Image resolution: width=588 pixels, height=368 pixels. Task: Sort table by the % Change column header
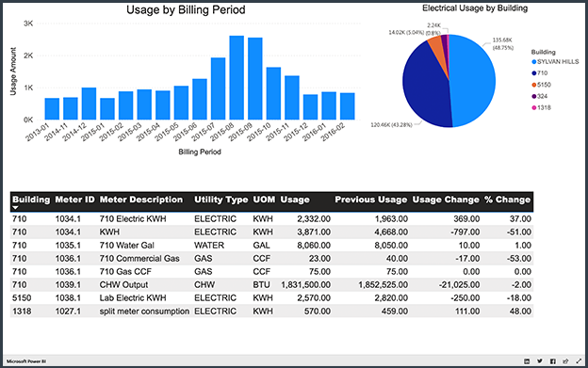pyautogui.click(x=507, y=200)
